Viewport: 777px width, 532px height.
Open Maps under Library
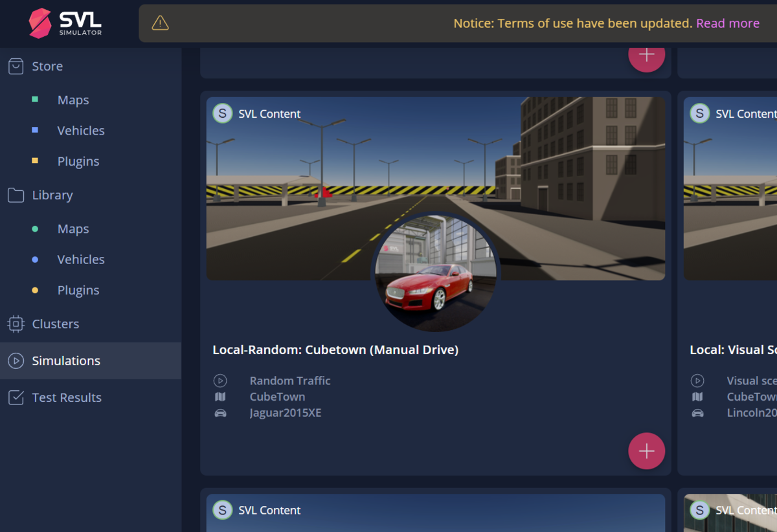73,228
